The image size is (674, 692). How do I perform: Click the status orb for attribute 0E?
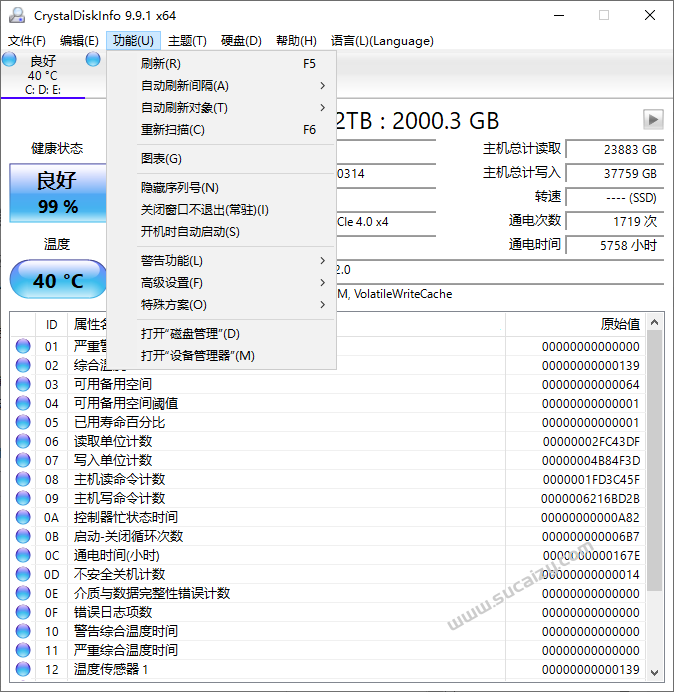click(x=23, y=593)
